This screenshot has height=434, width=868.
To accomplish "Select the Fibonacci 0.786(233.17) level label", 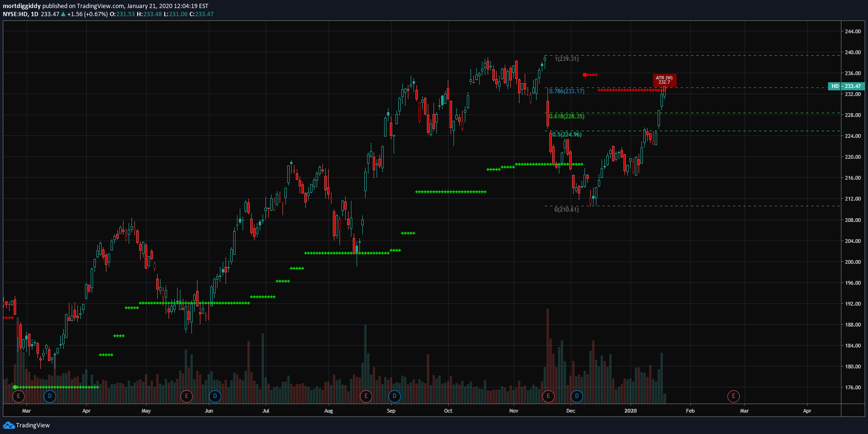I will (x=567, y=91).
